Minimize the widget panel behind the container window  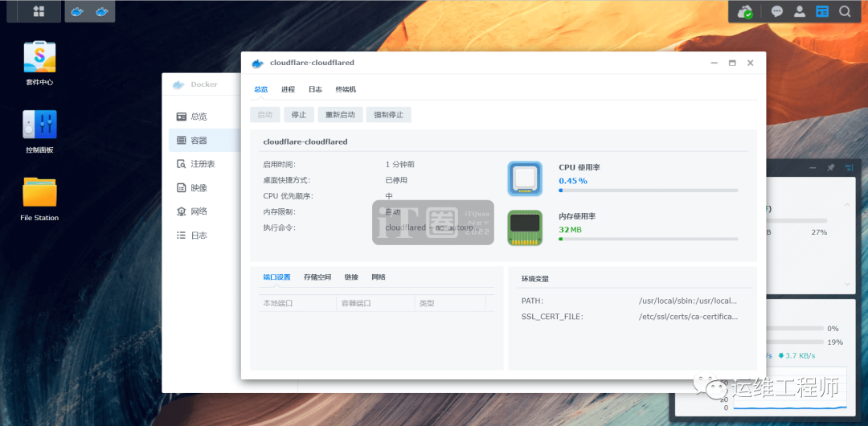pyautogui.click(x=813, y=167)
